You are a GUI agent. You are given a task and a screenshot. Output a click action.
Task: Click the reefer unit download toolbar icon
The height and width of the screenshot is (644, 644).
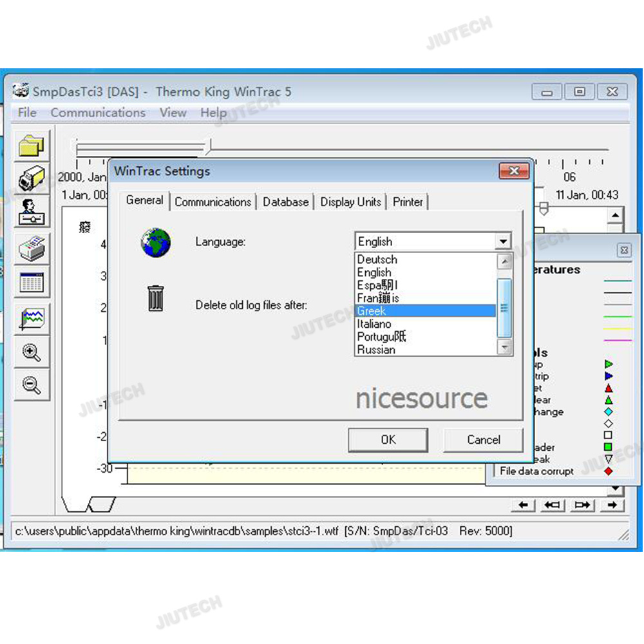(x=32, y=178)
